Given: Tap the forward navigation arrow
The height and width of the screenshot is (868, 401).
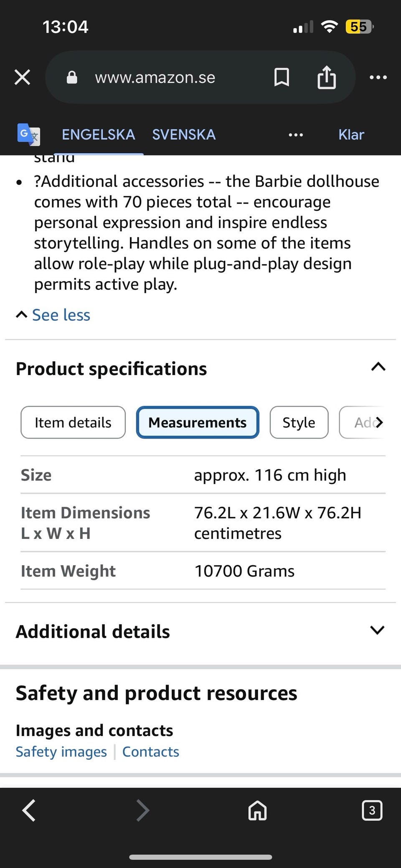Looking at the screenshot, I should click(x=143, y=810).
